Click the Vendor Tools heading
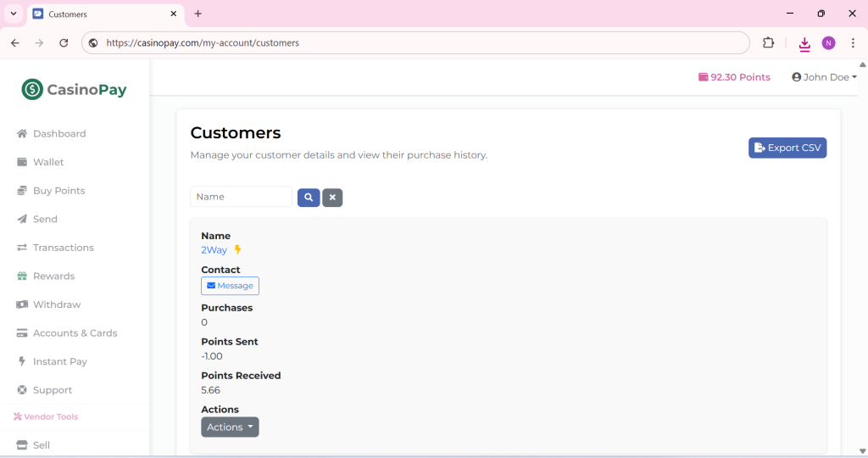 point(46,416)
